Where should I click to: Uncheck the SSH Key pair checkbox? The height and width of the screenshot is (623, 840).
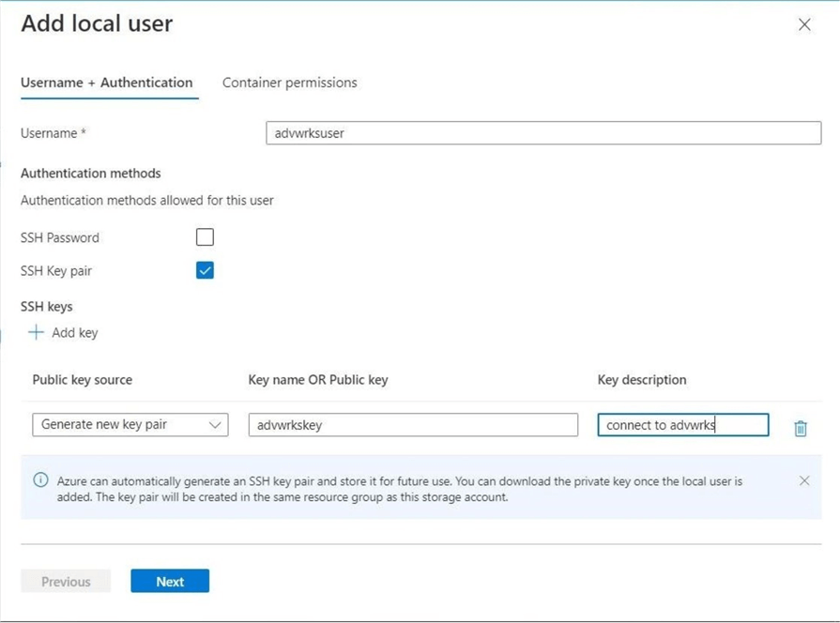click(205, 270)
